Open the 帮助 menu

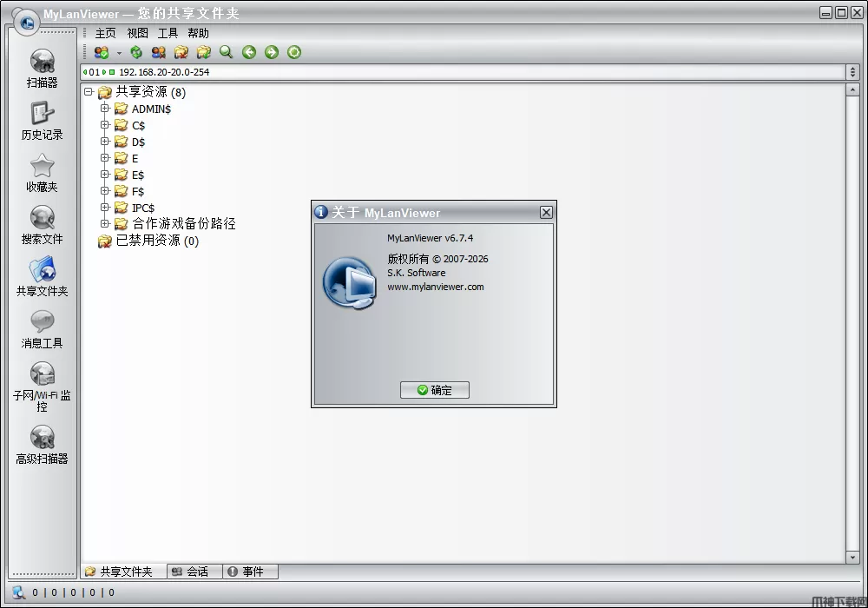tap(198, 33)
